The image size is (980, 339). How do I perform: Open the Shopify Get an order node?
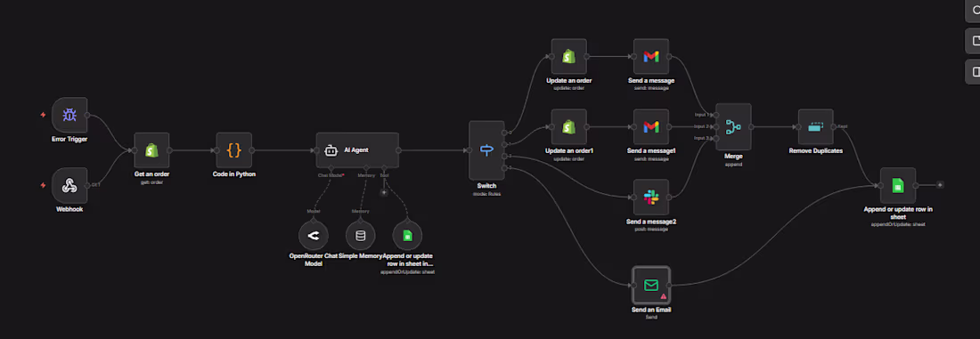click(x=151, y=150)
